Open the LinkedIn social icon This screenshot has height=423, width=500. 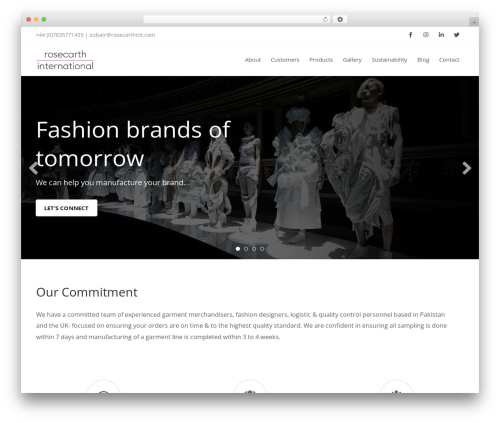pyautogui.click(x=441, y=35)
